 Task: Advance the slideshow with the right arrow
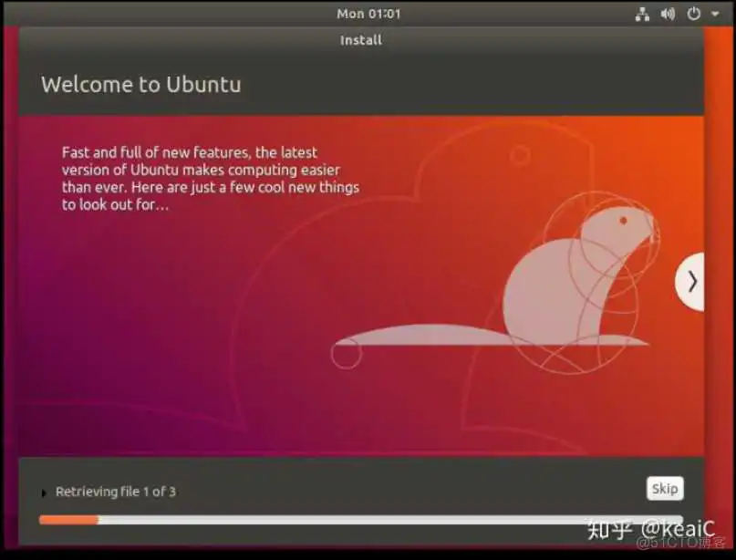coord(691,281)
